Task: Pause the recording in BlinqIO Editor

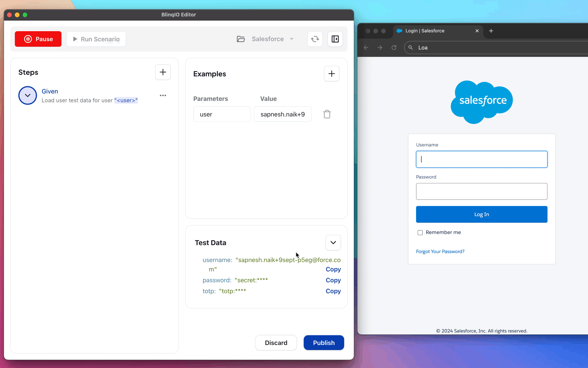Action: pos(38,39)
